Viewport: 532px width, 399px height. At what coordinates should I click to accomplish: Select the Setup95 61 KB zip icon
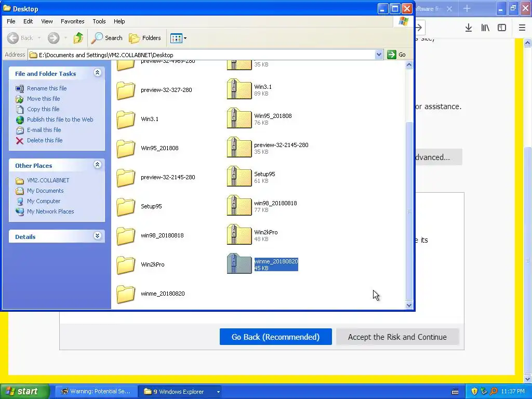click(239, 176)
